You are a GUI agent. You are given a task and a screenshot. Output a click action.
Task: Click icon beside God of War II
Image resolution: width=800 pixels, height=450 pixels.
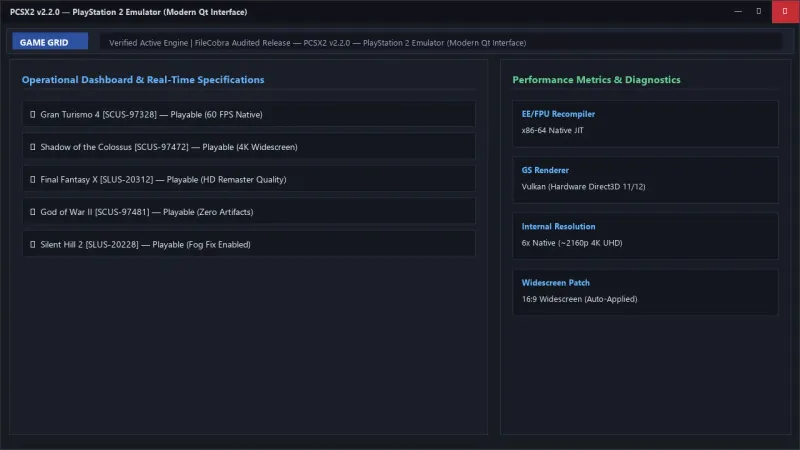click(x=33, y=212)
